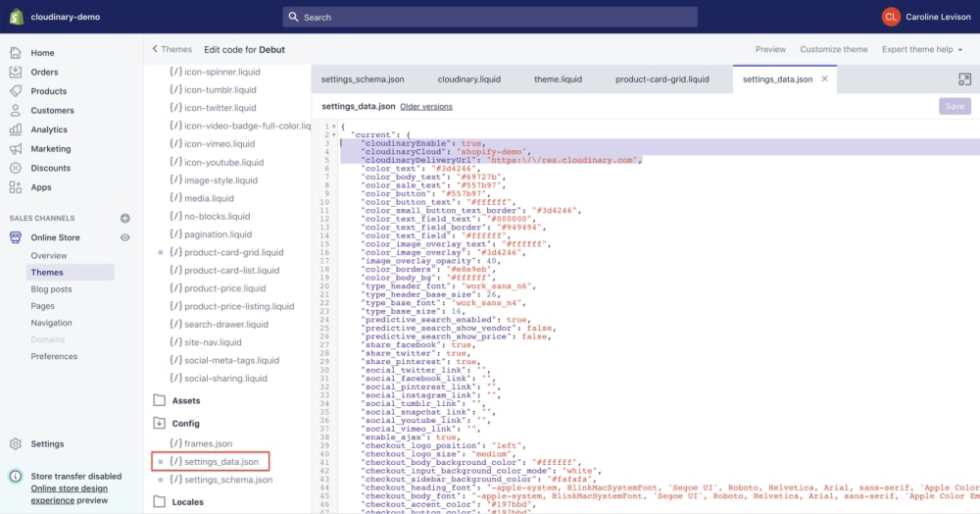Expand the Assets folder
This screenshot has width=980, height=514.
(160, 400)
